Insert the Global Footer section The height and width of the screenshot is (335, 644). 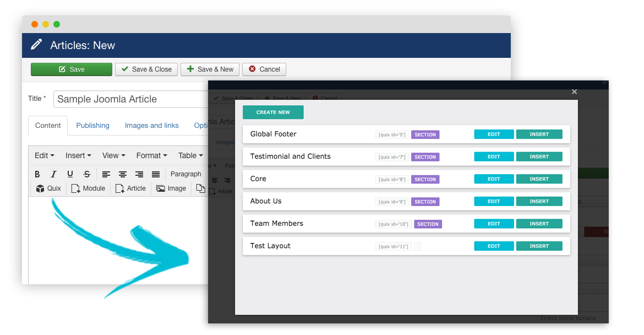(539, 134)
